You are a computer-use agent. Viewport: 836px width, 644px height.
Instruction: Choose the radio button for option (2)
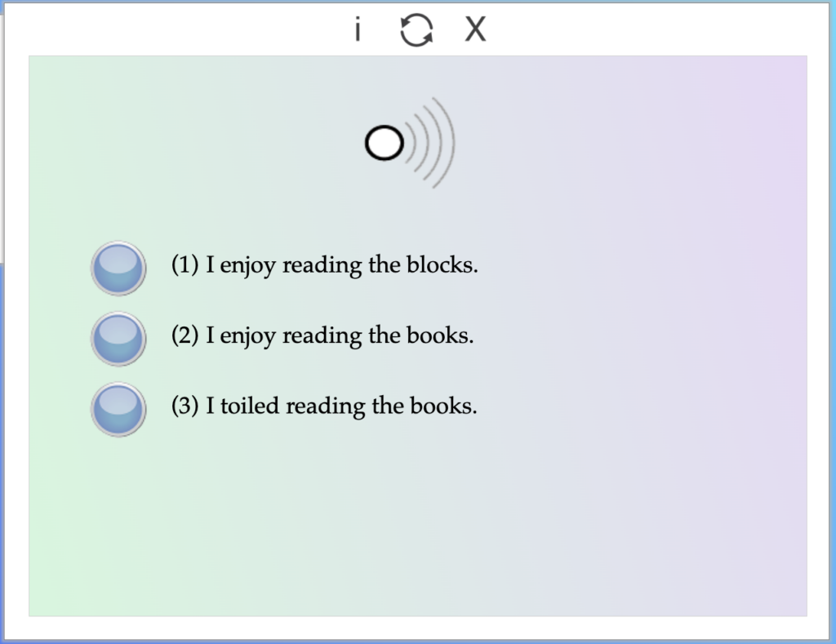(118, 338)
